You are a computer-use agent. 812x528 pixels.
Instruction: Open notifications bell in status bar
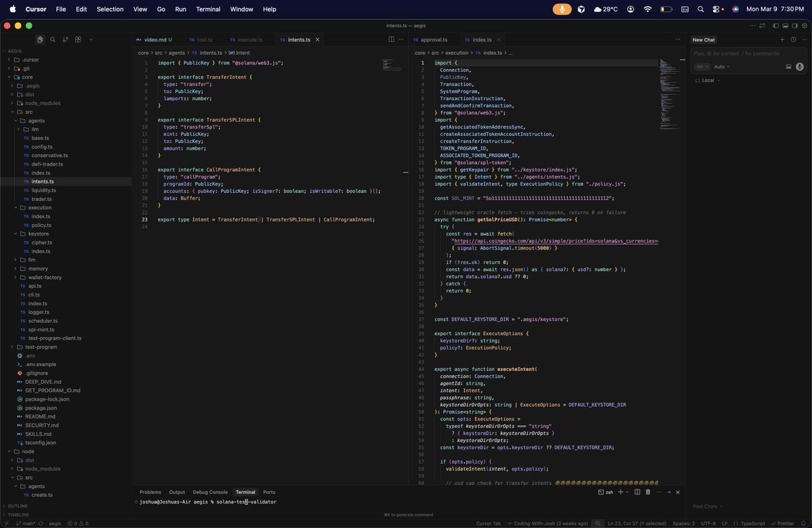803,523
